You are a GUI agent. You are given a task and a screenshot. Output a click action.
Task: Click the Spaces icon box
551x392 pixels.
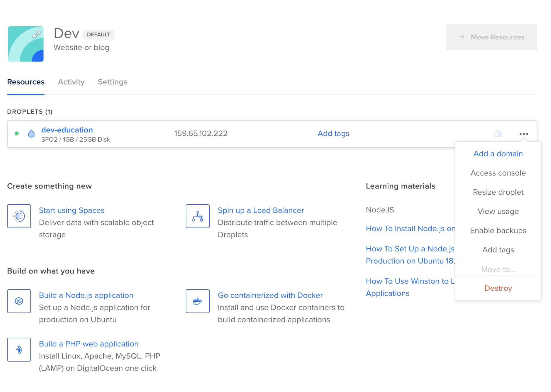pyautogui.click(x=19, y=216)
